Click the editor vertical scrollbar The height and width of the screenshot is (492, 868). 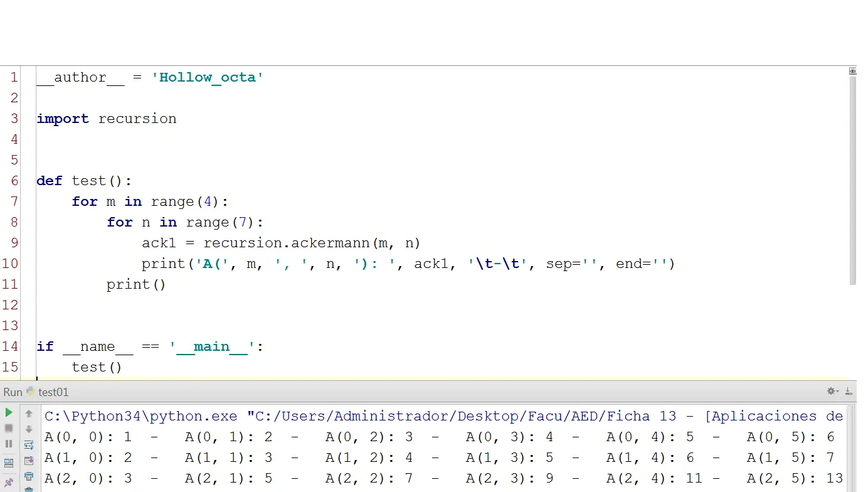pos(853,180)
